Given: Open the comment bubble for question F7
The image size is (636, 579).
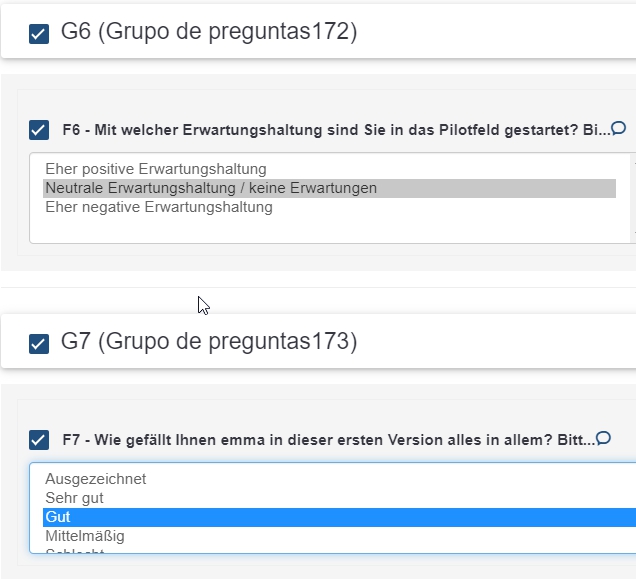Looking at the screenshot, I should coord(603,438).
